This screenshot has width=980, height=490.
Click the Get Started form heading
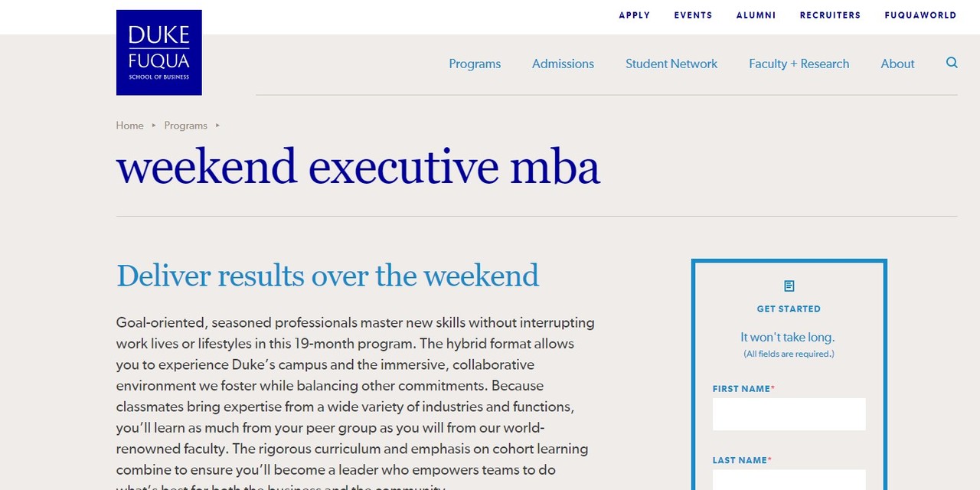[789, 309]
